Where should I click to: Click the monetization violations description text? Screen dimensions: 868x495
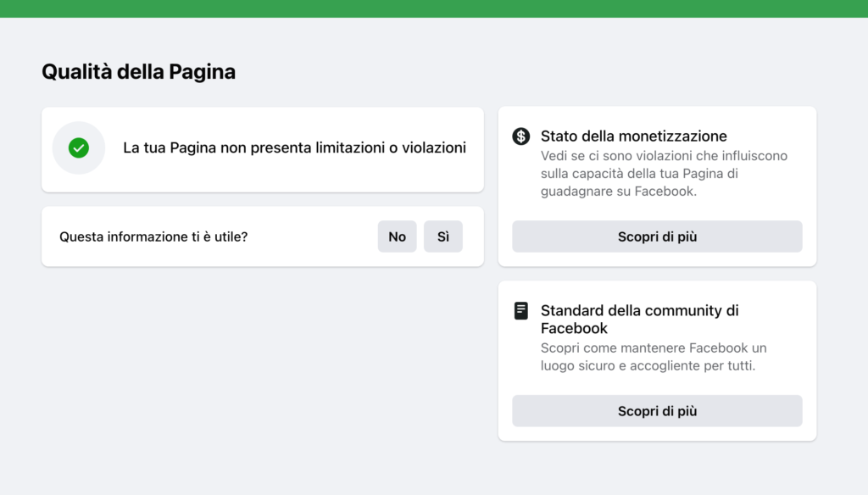664,174
